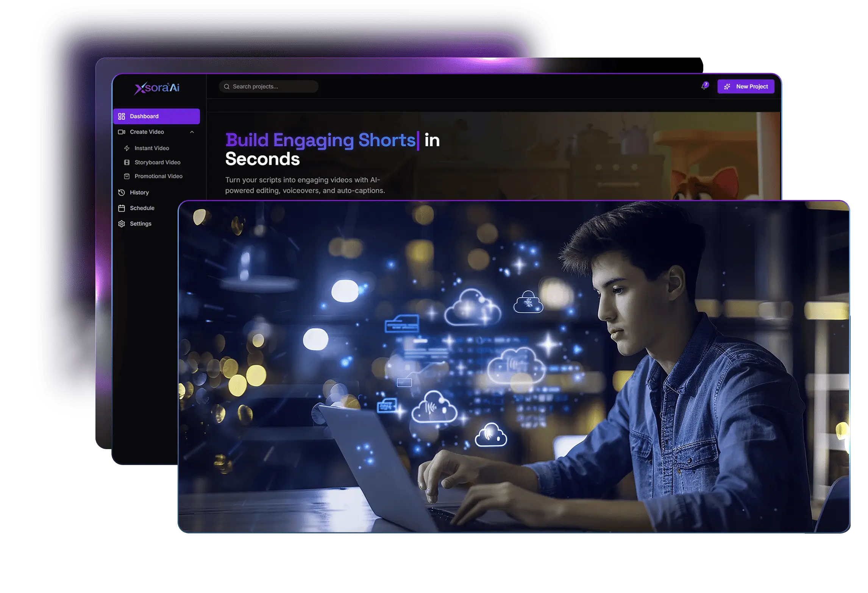Click the search magnifier icon

[x=226, y=86]
